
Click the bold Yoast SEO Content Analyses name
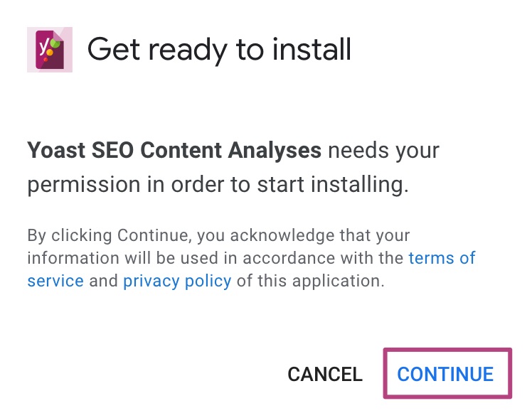coord(174,150)
